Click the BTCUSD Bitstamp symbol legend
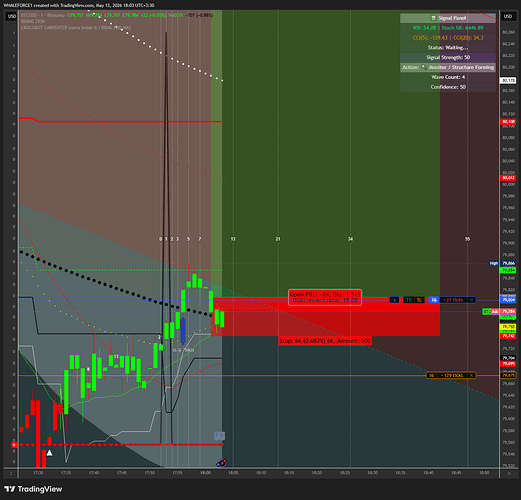521x500 pixels. tap(43, 15)
